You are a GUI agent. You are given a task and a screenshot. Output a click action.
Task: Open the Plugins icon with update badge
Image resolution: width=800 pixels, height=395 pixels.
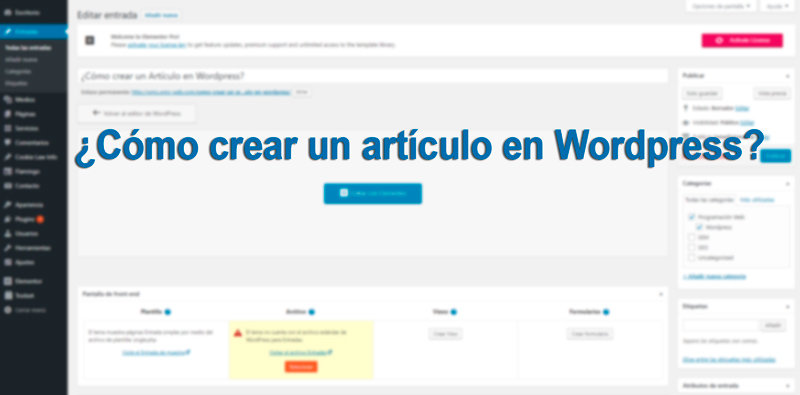tap(7, 219)
